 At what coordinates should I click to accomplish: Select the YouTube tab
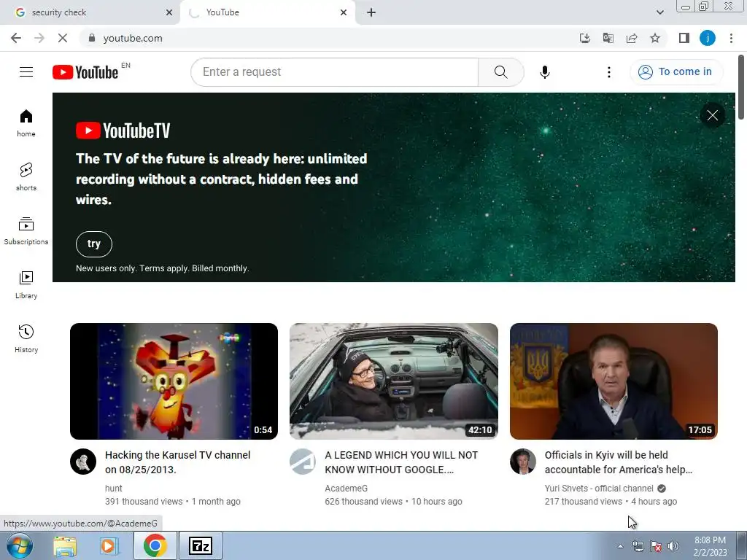point(267,12)
